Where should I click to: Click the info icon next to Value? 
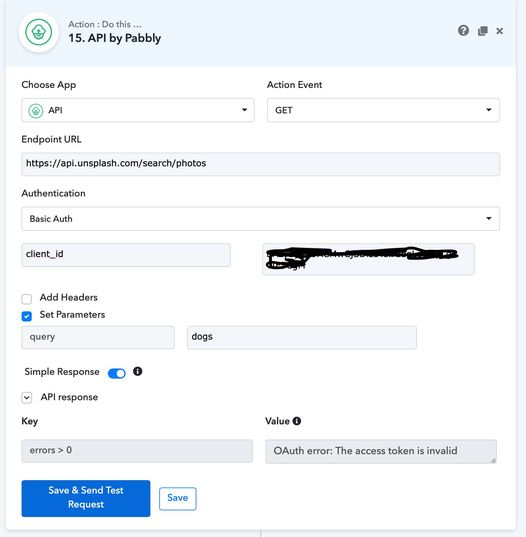click(x=297, y=421)
